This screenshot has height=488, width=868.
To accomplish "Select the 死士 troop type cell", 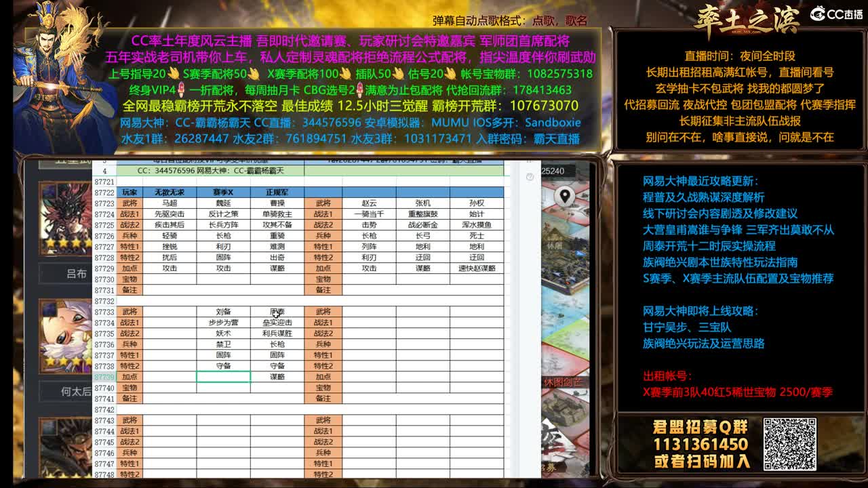I will coord(477,236).
